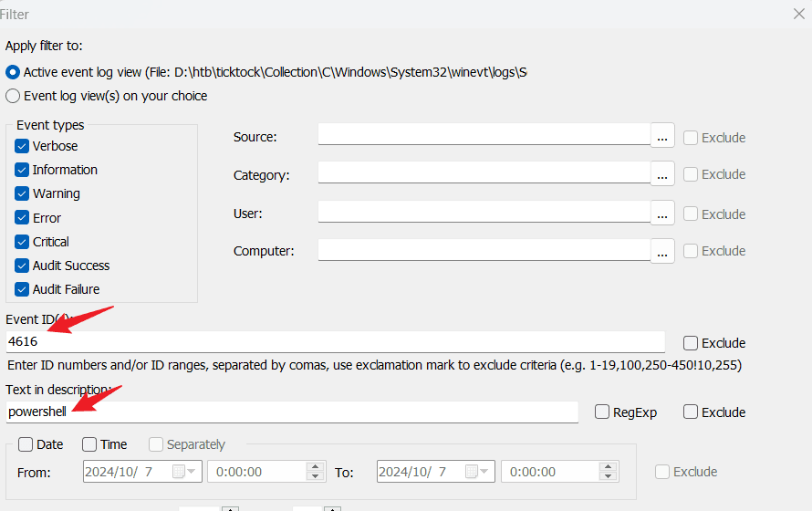Check Exclude for the Source field
The width and height of the screenshot is (812, 511).
pos(692,138)
